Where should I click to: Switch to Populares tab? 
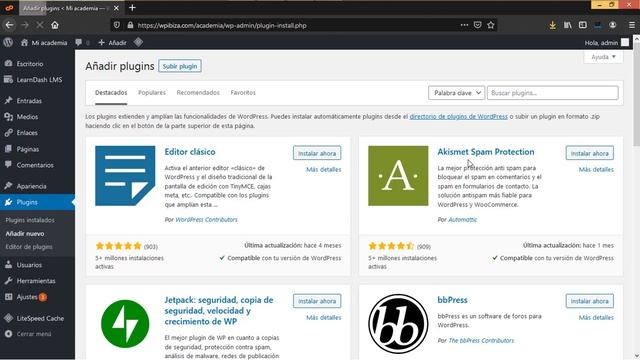click(x=152, y=93)
